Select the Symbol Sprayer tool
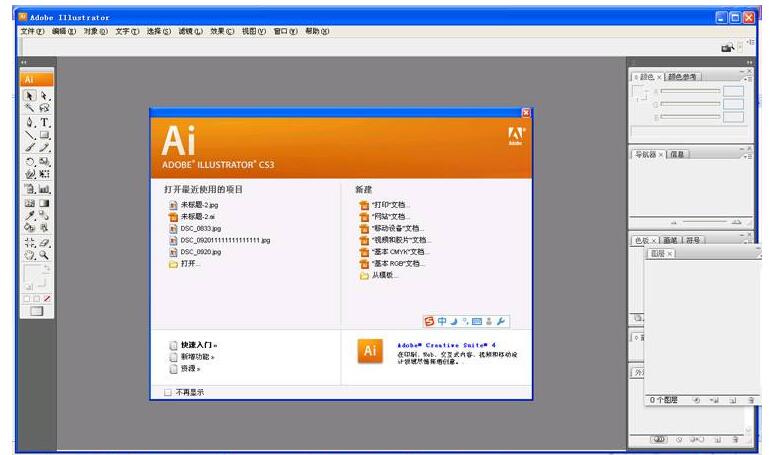This screenshot has height=455, width=773. click(30, 189)
